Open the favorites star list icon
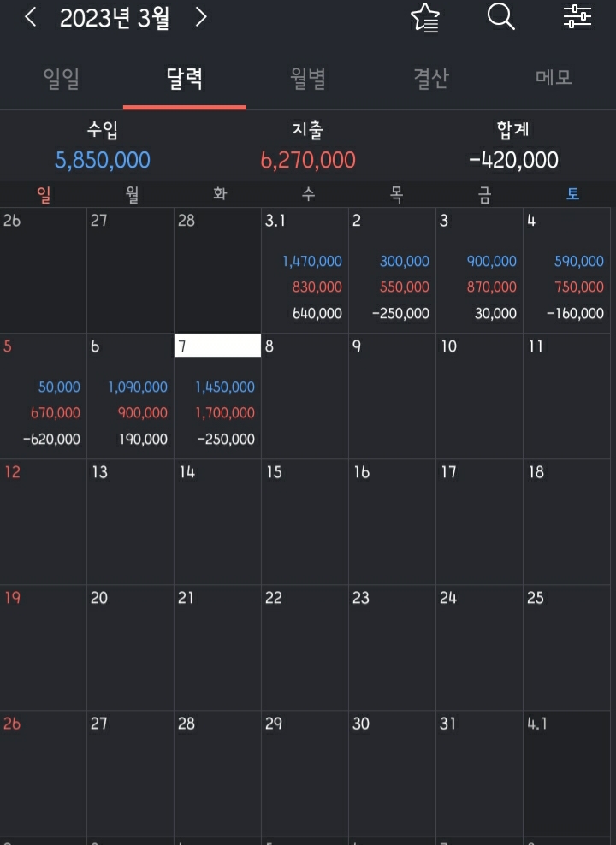The height and width of the screenshot is (845, 616). pos(425,18)
